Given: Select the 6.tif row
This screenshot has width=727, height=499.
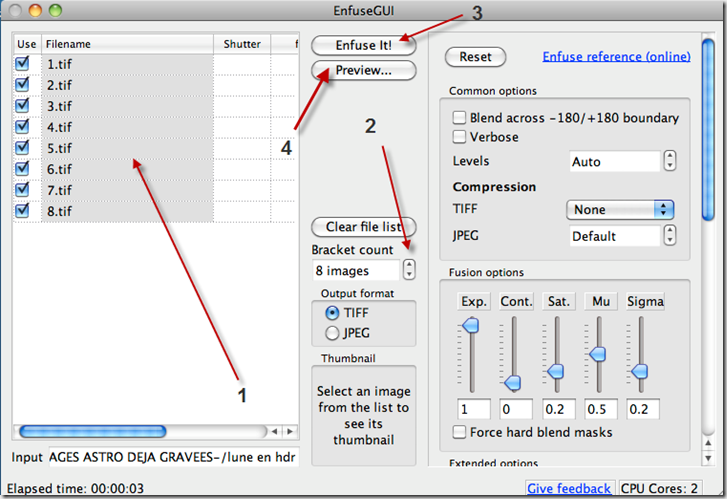Looking at the screenshot, I should tap(155, 169).
